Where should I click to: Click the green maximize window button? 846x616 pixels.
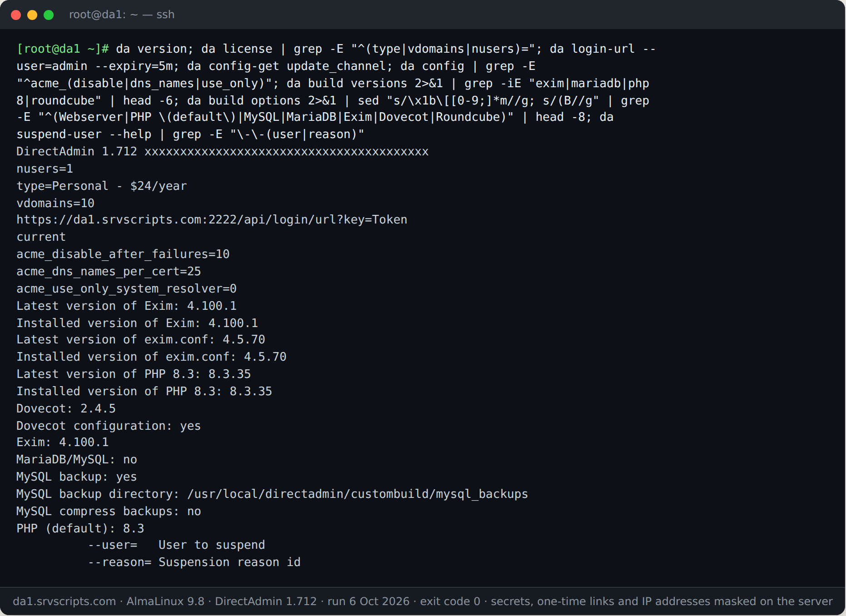(x=49, y=15)
